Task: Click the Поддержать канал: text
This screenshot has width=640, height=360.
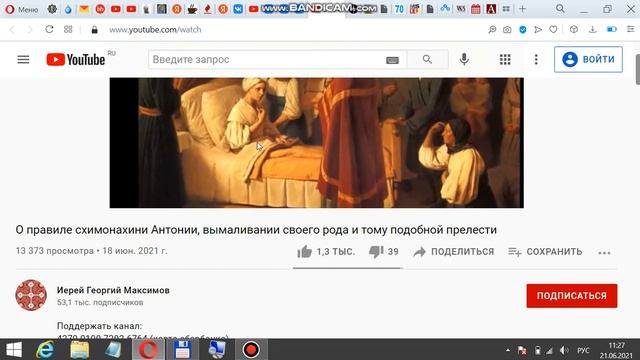Action: tap(99, 326)
